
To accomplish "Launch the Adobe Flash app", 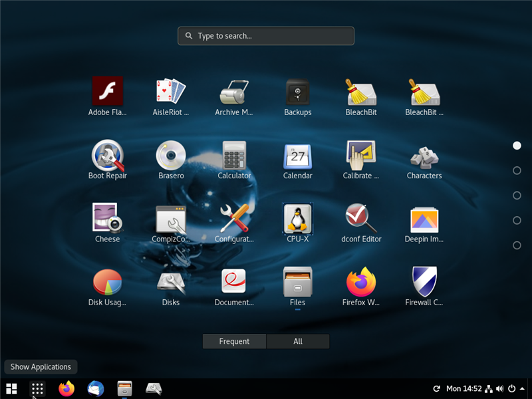I will tap(108, 96).
